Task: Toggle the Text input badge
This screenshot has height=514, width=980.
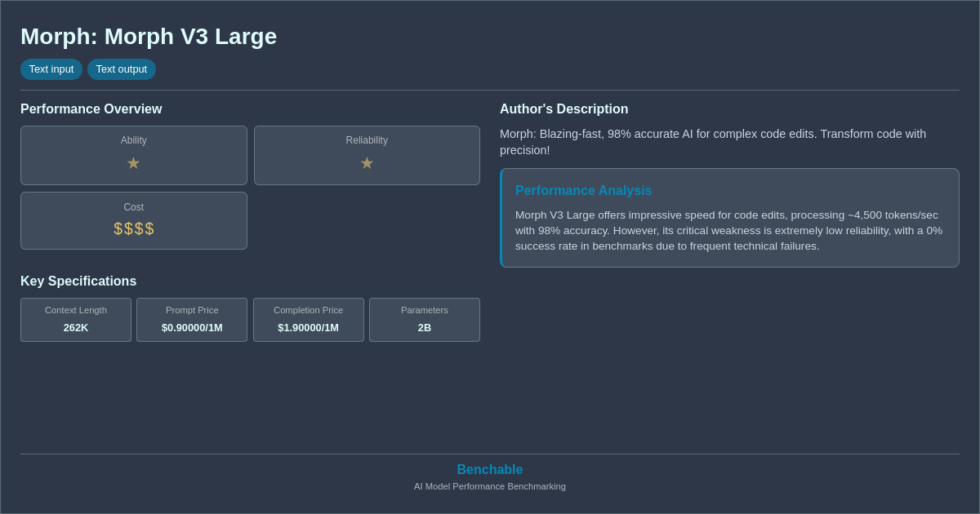Action: point(51,69)
